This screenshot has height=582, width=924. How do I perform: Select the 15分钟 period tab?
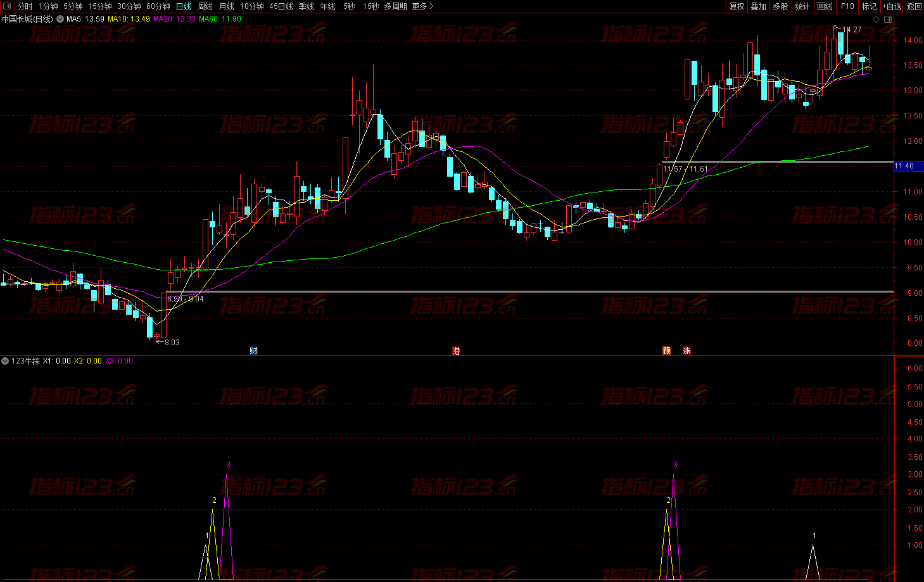tap(100, 6)
